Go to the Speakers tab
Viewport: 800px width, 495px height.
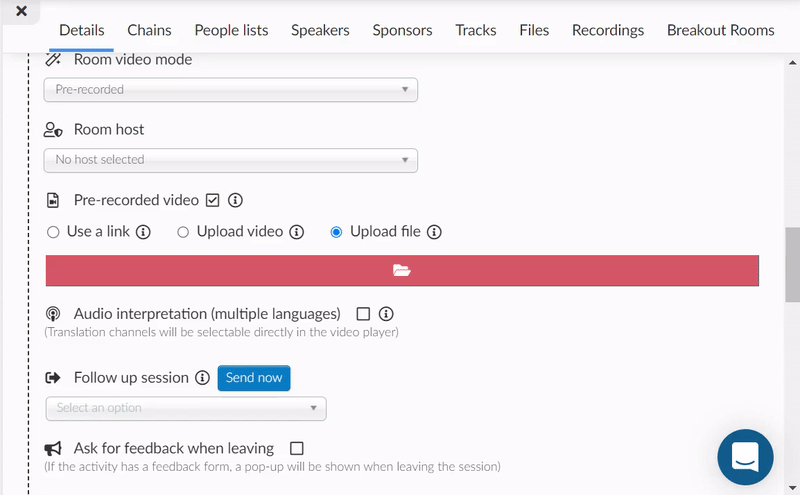320,30
